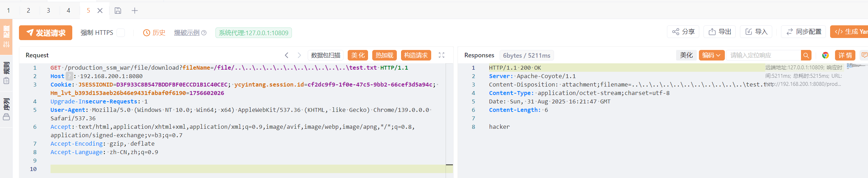
Task: Add a new fuzzer tab with plus icon
Action: (x=135, y=11)
